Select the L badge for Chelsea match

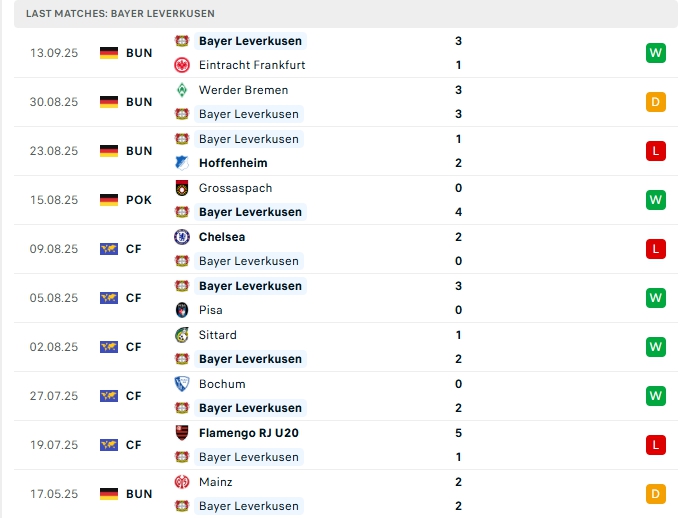click(656, 249)
